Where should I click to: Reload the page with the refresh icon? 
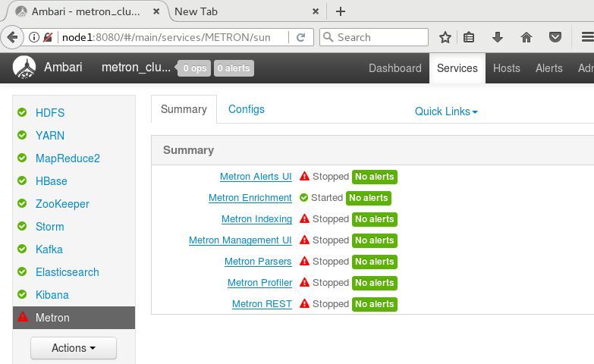(x=300, y=37)
